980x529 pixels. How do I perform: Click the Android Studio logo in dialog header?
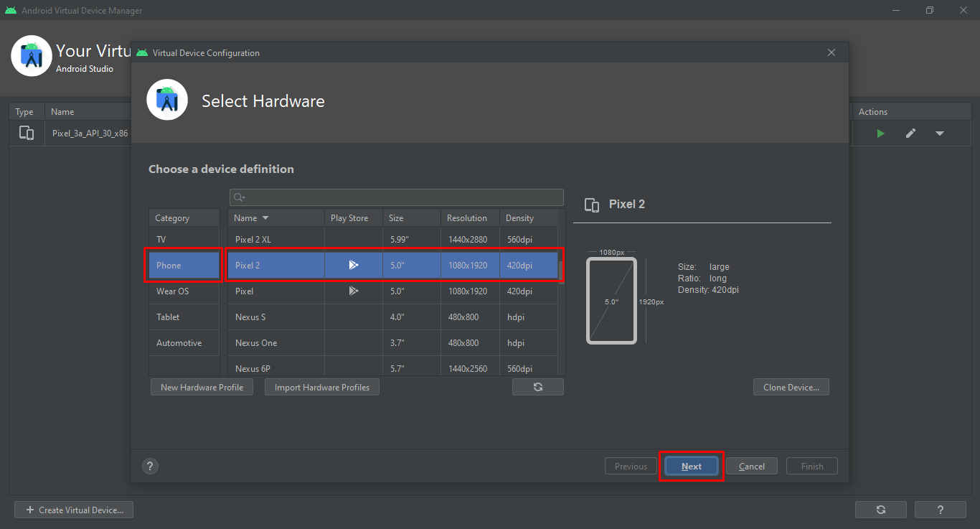click(x=167, y=100)
